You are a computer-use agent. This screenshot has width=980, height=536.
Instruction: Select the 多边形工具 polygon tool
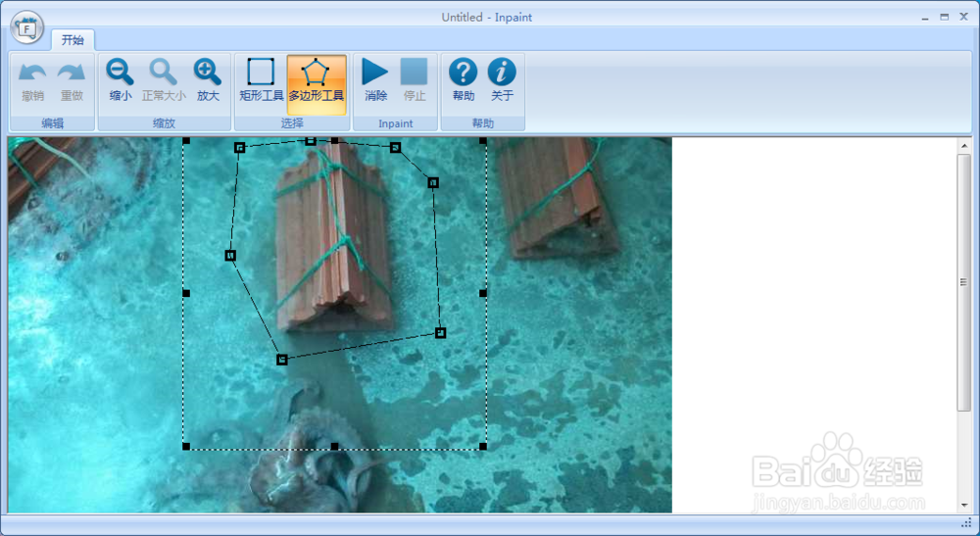click(x=317, y=84)
